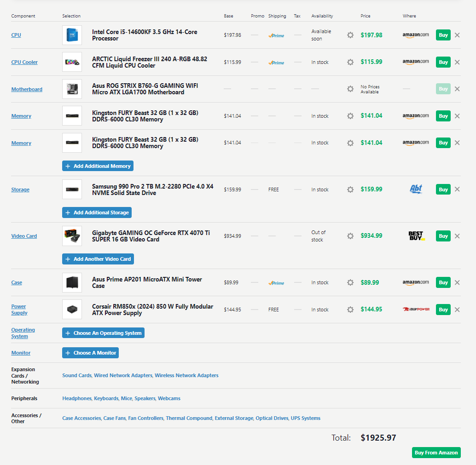Open settings gear for the CPU Cooler row
Screen dimensions: 476x465
(x=350, y=62)
